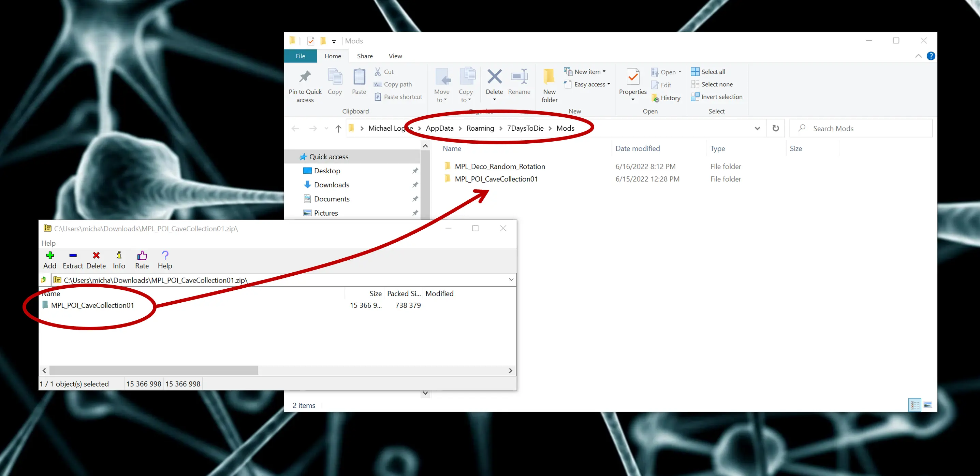This screenshot has width=980, height=476.
Task: Click Edit in Open group
Action: tap(661, 85)
